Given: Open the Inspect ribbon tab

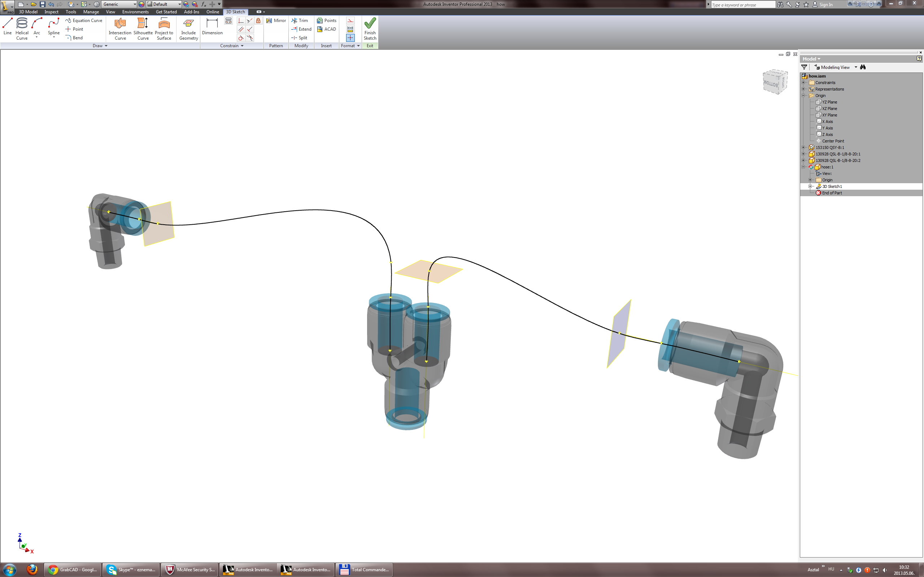Looking at the screenshot, I should [x=51, y=12].
